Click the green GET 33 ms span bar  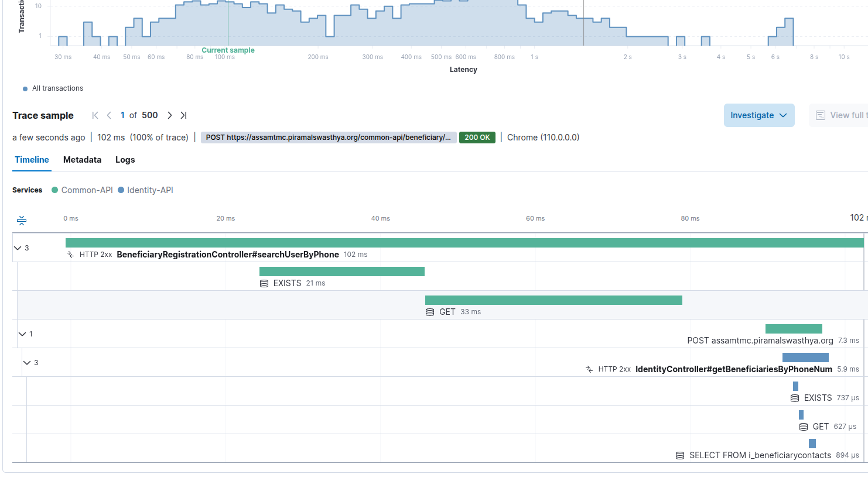pyautogui.click(x=553, y=300)
